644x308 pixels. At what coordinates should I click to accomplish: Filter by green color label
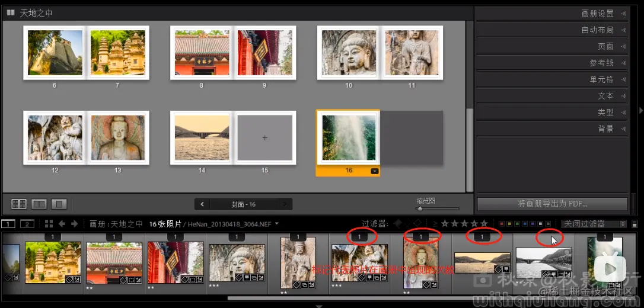517,224
